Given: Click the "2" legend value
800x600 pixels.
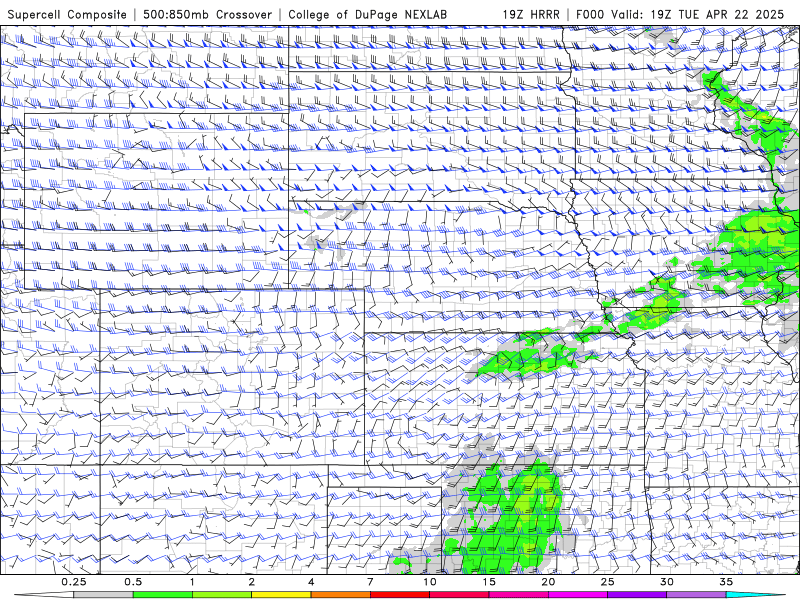Looking at the screenshot, I should [252, 582].
